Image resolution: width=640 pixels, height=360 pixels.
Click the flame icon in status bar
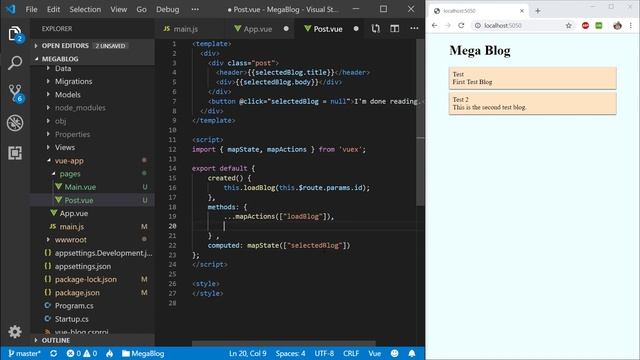(x=109, y=353)
